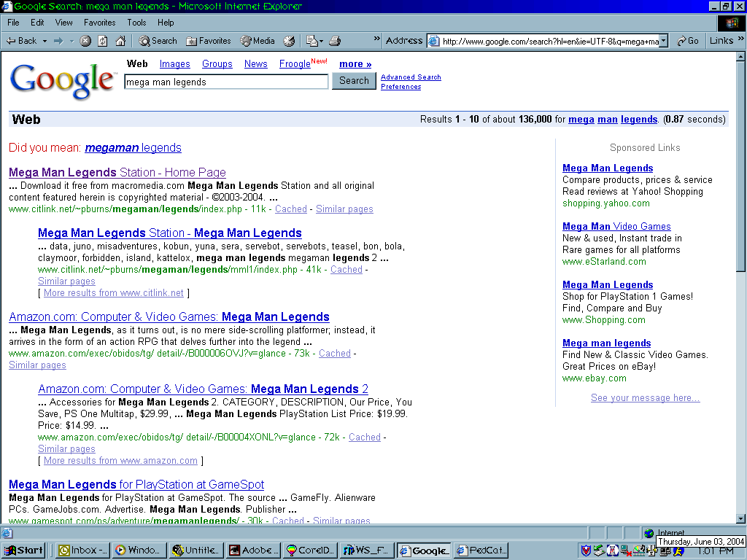Screen dimensions: 747x560
Task: Open the Help menu
Action: (x=166, y=23)
